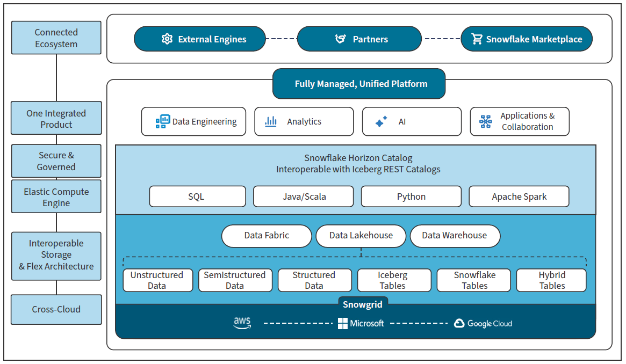Click the sparkle AI icon

[382, 121]
